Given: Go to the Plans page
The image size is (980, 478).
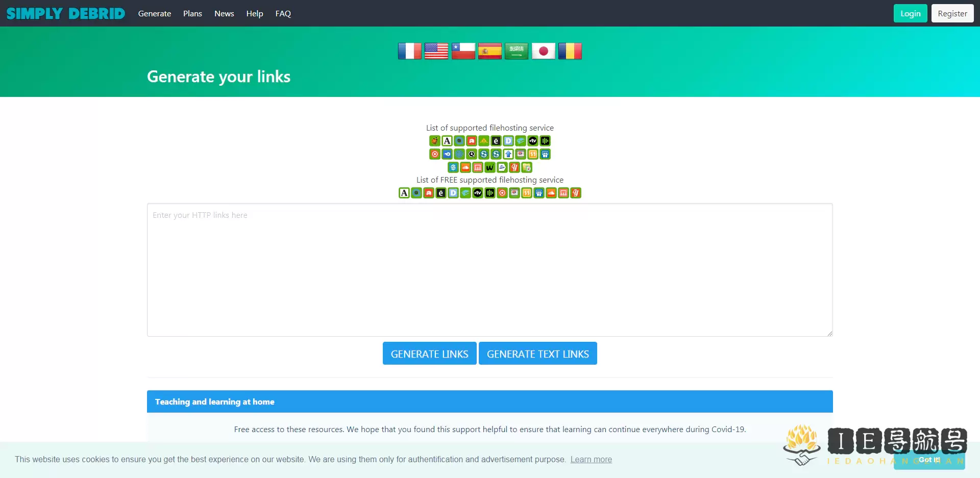Looking at the screenshot, I should tap(192, 13).
